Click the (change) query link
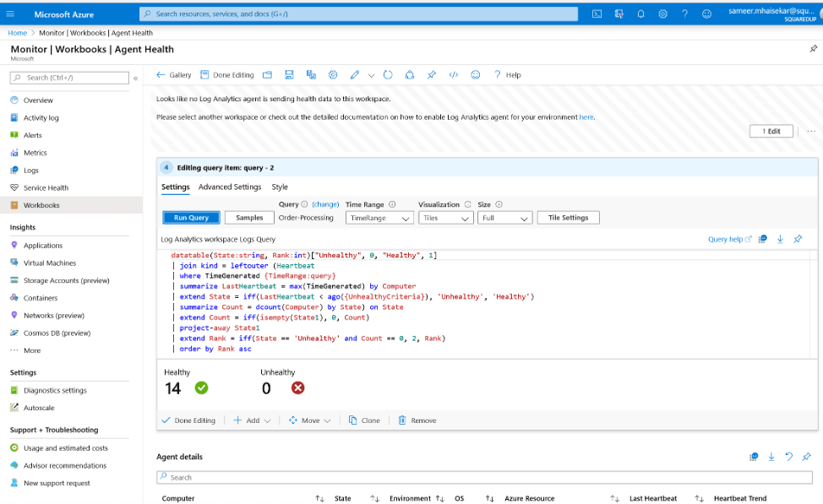This screenshot has height=504, width=823. pyautogui.click(x=325, y=204)
